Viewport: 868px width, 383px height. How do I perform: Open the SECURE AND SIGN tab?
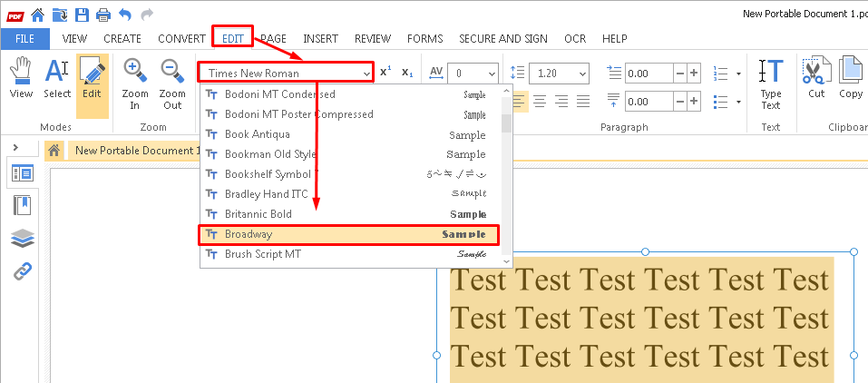click(503, 39)
